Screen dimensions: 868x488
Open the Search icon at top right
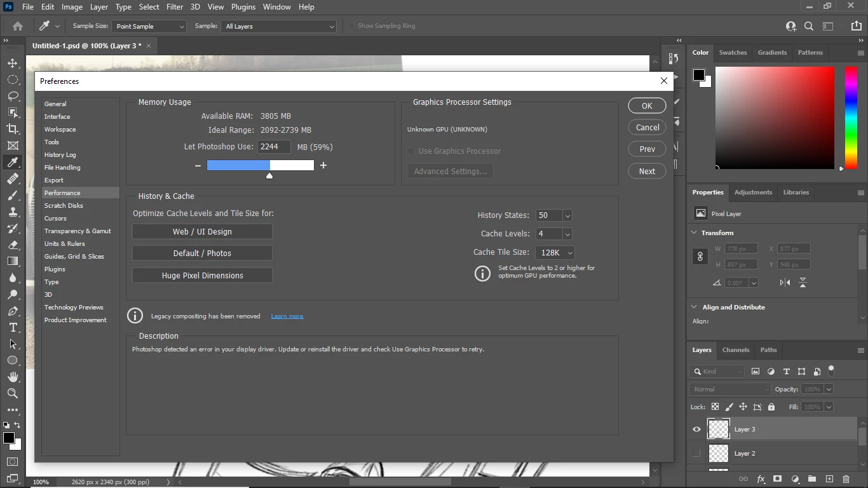coord(809,26)
